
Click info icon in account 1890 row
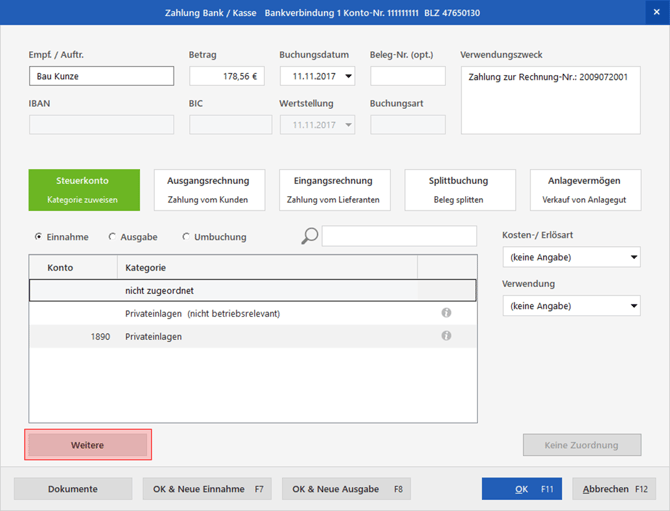[x=446, y=336]
